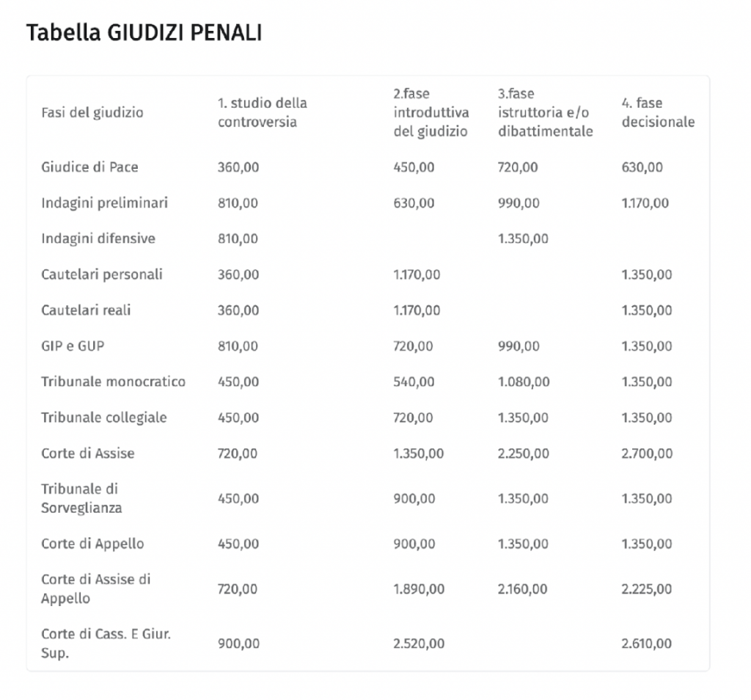The height and width of the screenshot is (700, 751).
Task: Click the 2.610,00 fase decisionale value
Action: (647, 644)
